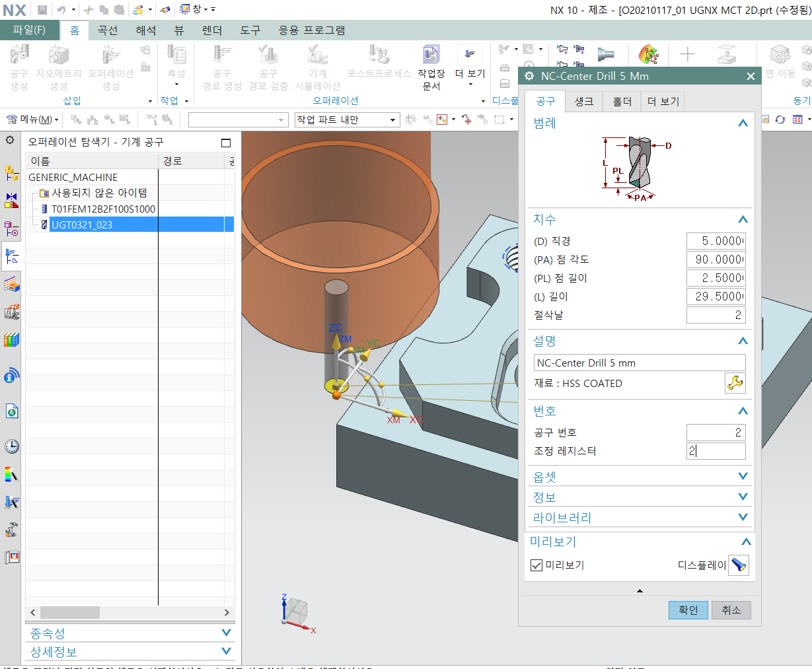812x669 pixels.
Task: Click the dialog gear icon beside NC-Center Drill title
Action: point(529,76)
